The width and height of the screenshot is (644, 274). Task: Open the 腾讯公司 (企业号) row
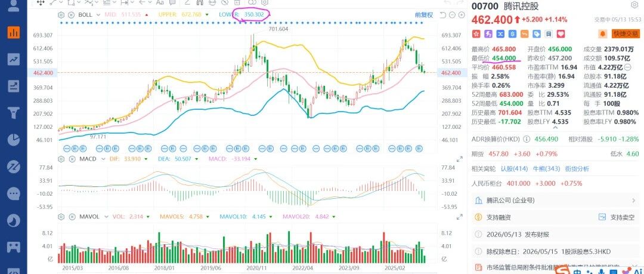click(556, 201)
